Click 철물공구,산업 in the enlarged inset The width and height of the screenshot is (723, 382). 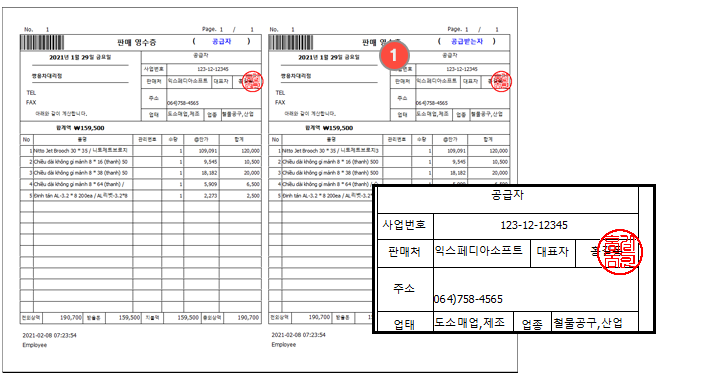click(x=588, y=322)
